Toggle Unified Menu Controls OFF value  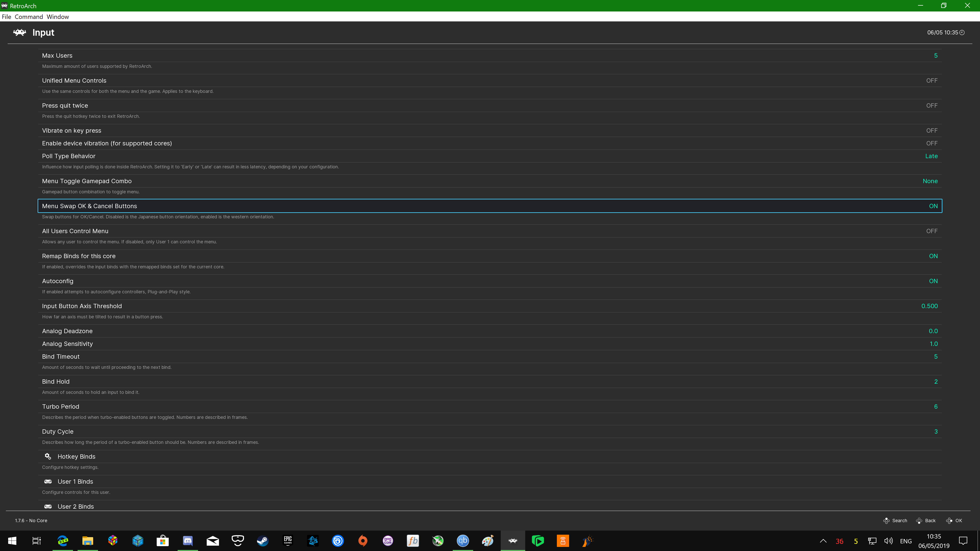click(x=932, y=81)
